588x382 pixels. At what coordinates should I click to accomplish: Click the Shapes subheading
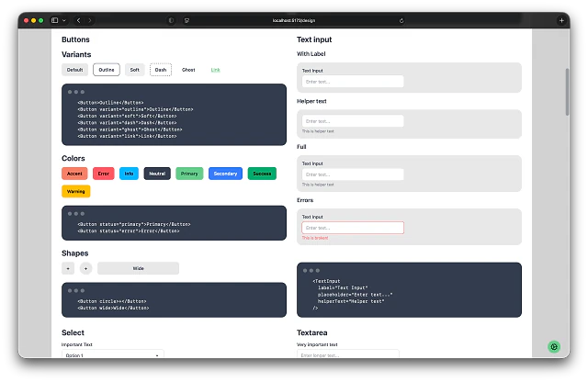coord(75,253)
